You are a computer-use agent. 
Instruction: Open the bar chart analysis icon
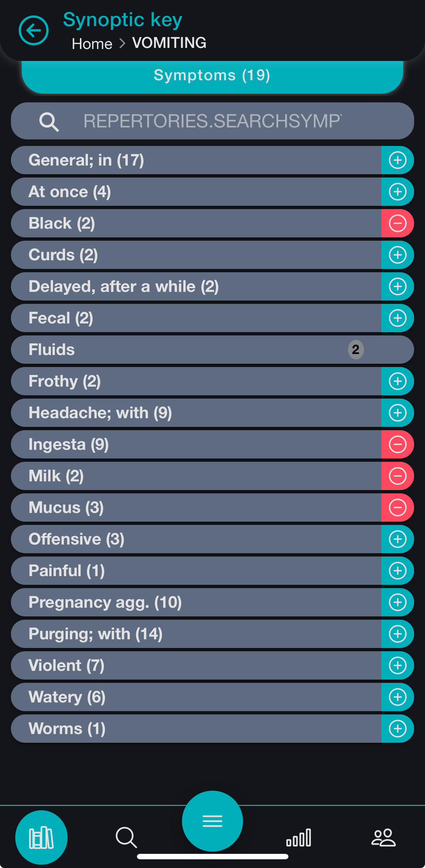tap(299, 837)
